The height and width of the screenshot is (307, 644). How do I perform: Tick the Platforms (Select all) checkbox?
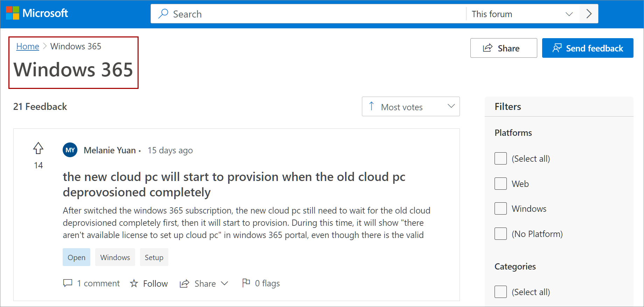pyautogui.click(x=500, y=158)
